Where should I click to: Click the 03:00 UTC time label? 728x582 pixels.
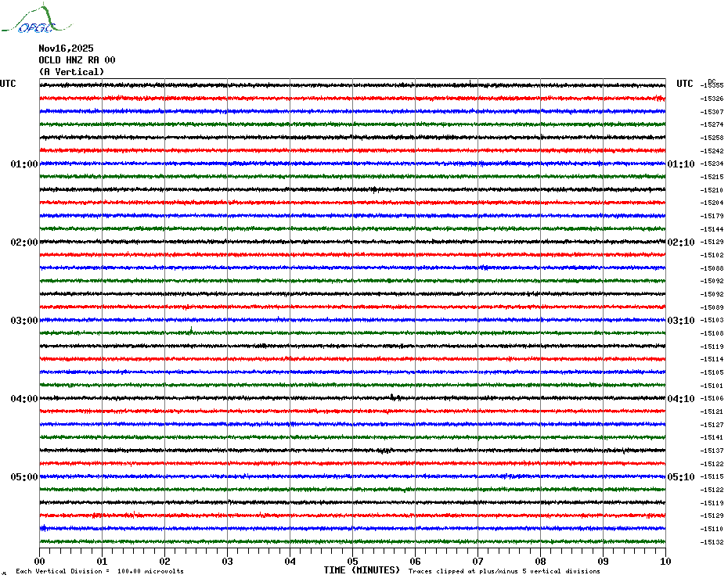24,320
